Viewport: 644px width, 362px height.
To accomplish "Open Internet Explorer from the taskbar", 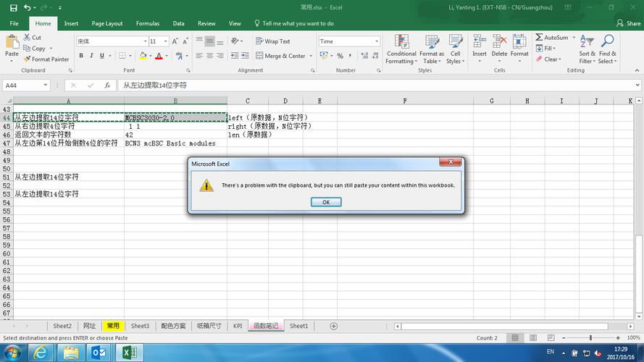I will tap(41, 353).
